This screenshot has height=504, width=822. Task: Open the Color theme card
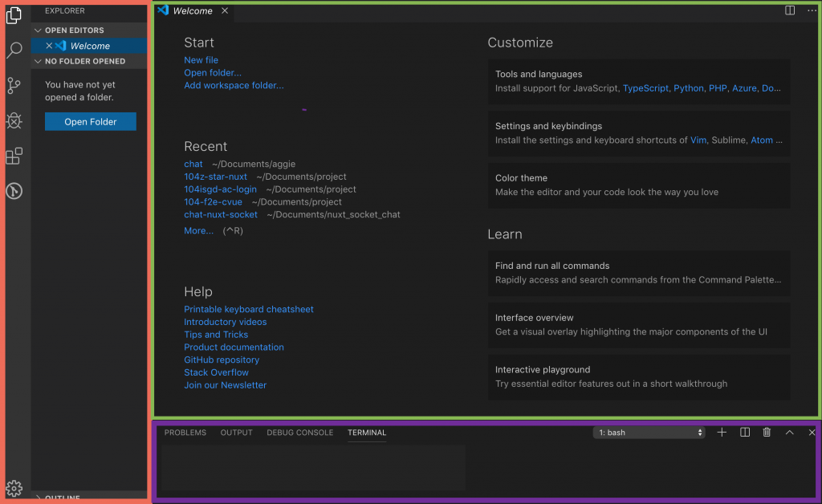tap(638, 185)
